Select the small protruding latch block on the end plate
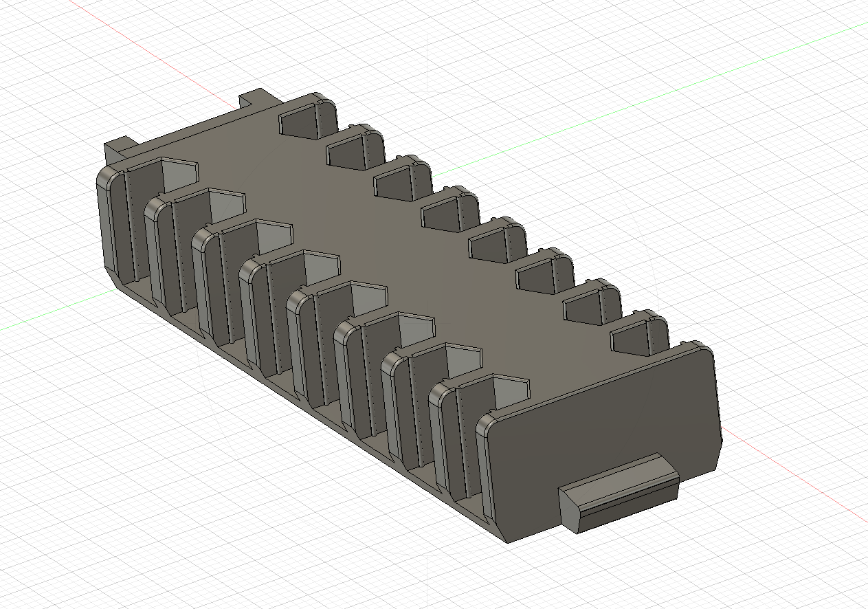The height and width of the screenshot is (609, 868). click(619, 492)
